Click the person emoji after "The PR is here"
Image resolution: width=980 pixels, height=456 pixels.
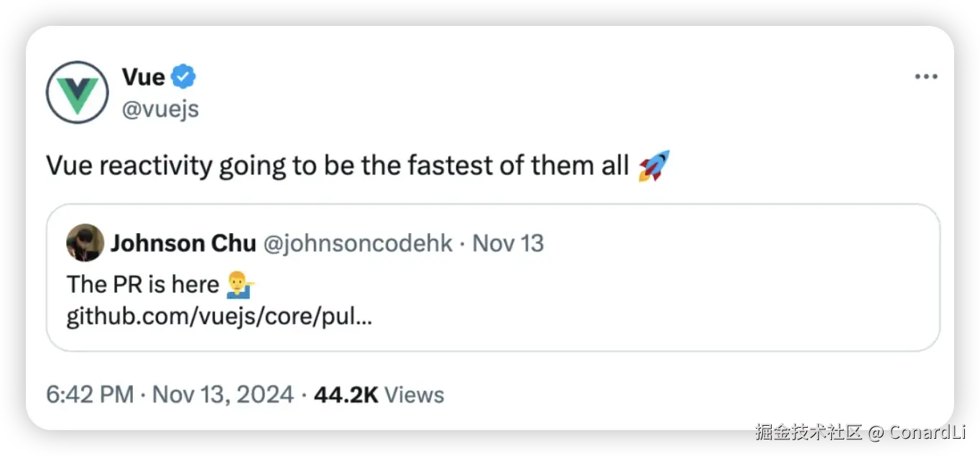pos(241,285)
